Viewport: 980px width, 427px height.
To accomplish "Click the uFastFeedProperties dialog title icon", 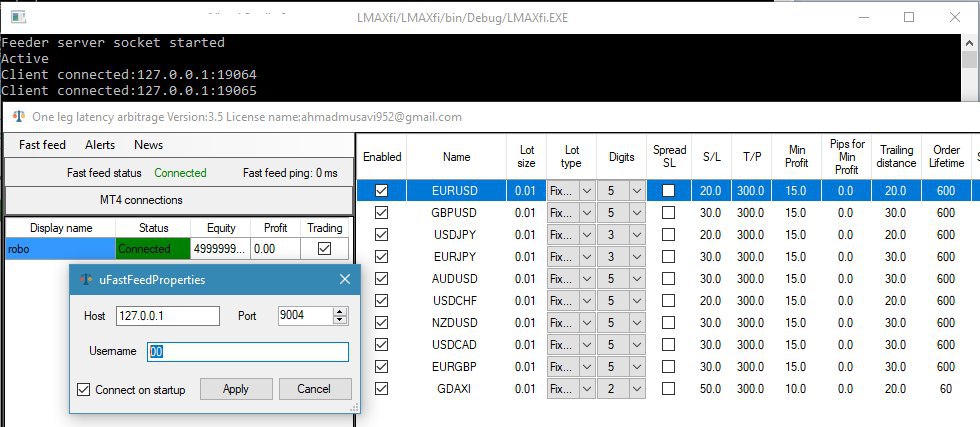I will 86,279.
